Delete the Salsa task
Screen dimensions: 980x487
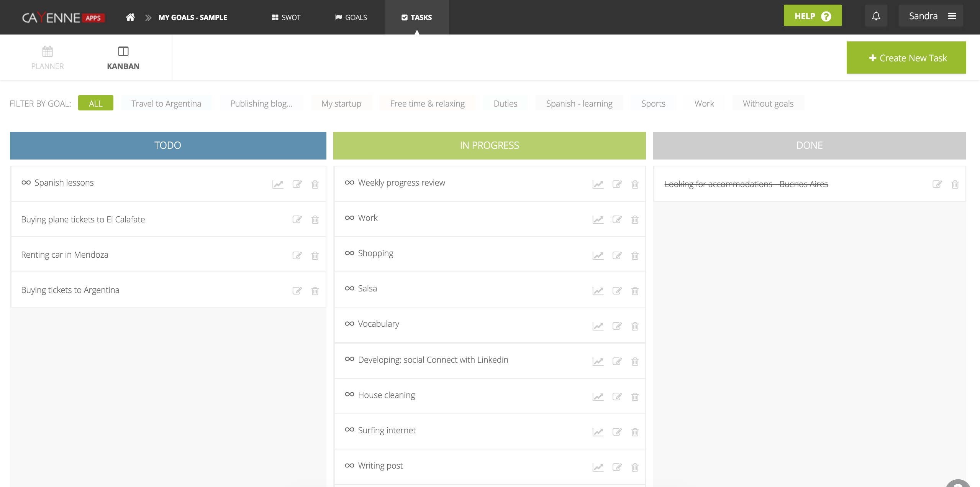pos(635,291)
